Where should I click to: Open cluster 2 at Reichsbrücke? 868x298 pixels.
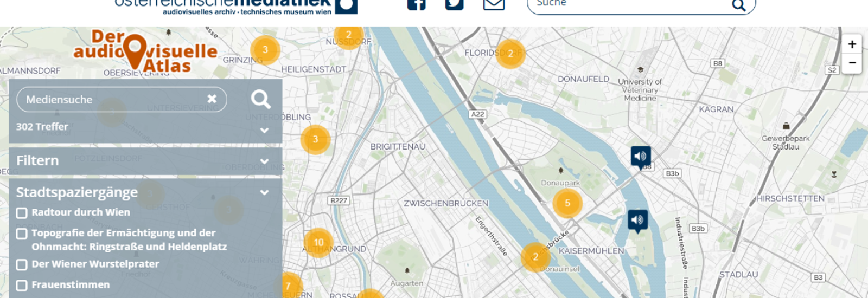coord(535,257)
